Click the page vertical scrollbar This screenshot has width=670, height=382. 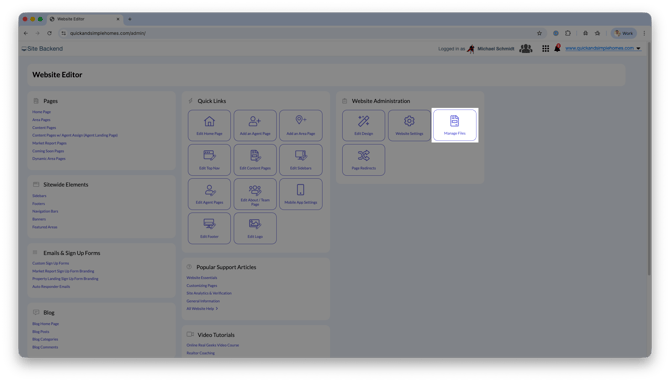(x=649, y=158)
